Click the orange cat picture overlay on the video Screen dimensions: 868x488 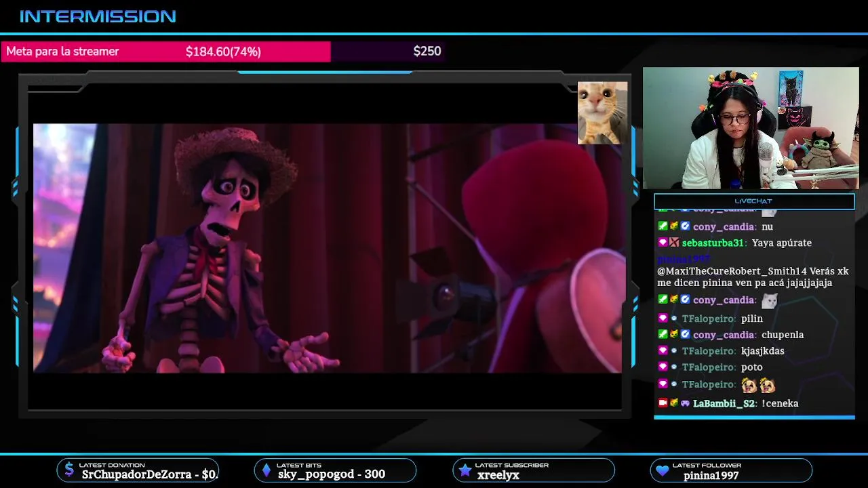tap(602, 113)
